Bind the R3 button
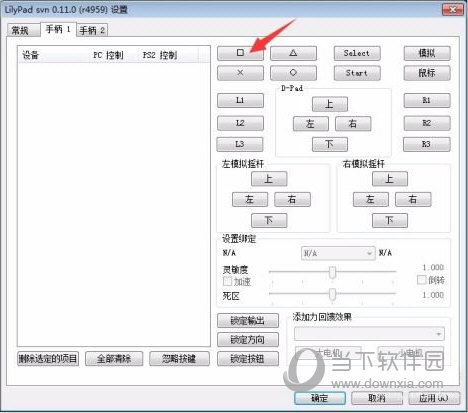Viewport: 468px width, 413px height. [427, 144]
